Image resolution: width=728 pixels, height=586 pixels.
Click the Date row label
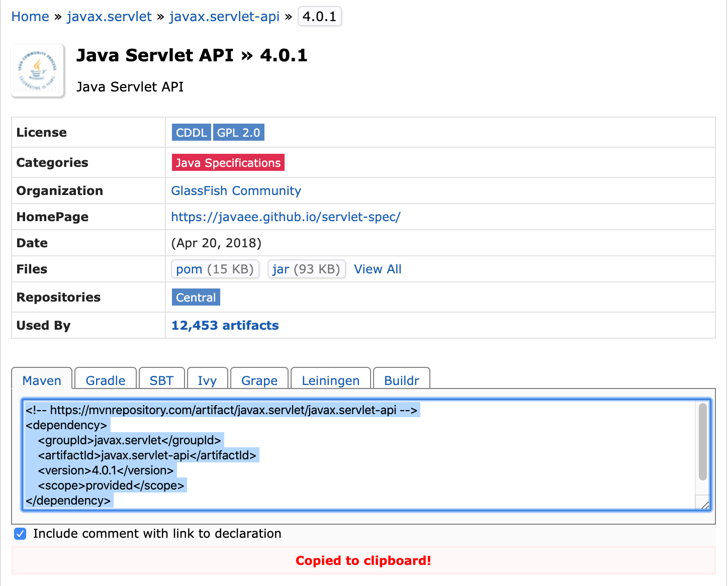(32, 243)
